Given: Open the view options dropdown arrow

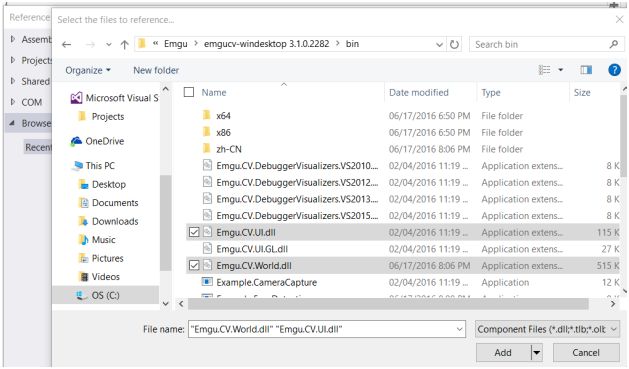Looking at the screenshot, I should point(560,70).
